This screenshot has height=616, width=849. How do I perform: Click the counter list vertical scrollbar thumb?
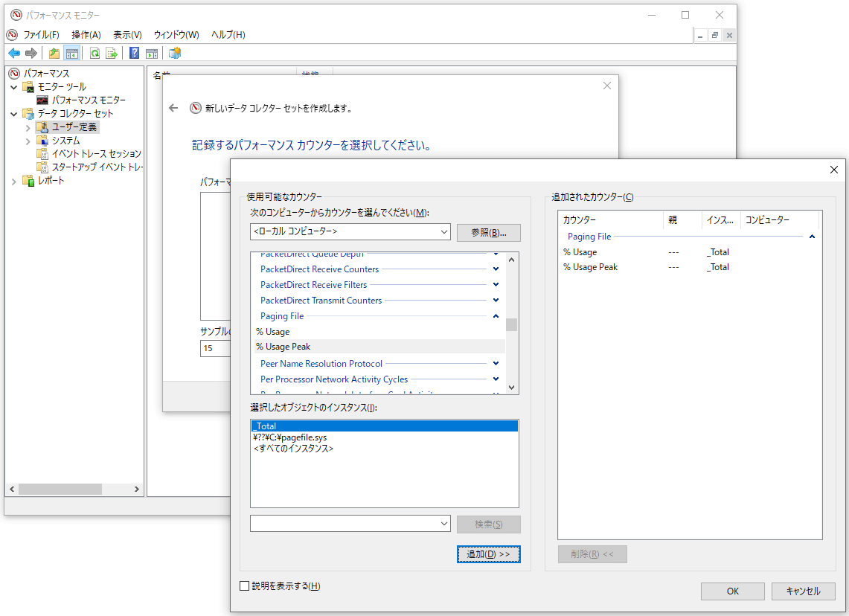tap(511, 324)
